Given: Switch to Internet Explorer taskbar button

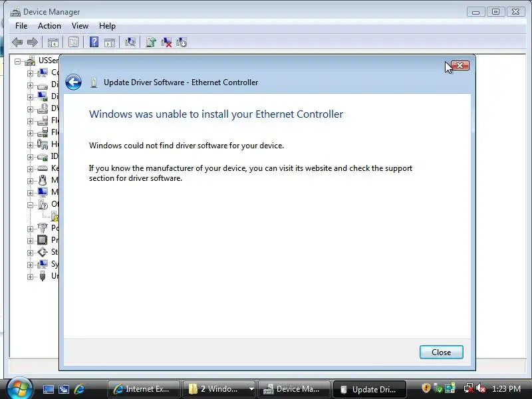Looking at the screenshot, I should click(144, 389).
